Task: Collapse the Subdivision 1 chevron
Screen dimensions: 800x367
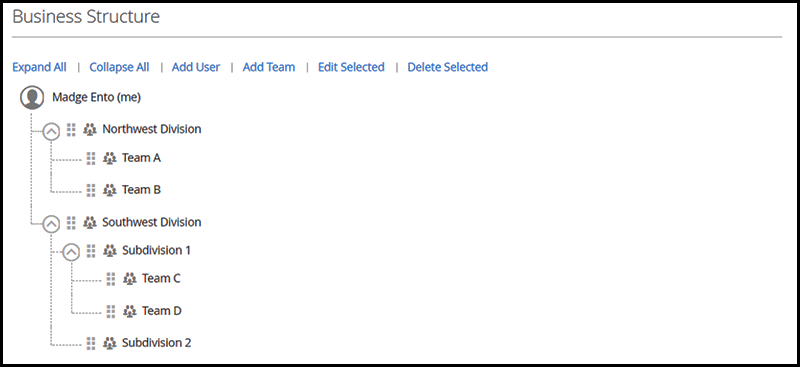Action: 71,252
